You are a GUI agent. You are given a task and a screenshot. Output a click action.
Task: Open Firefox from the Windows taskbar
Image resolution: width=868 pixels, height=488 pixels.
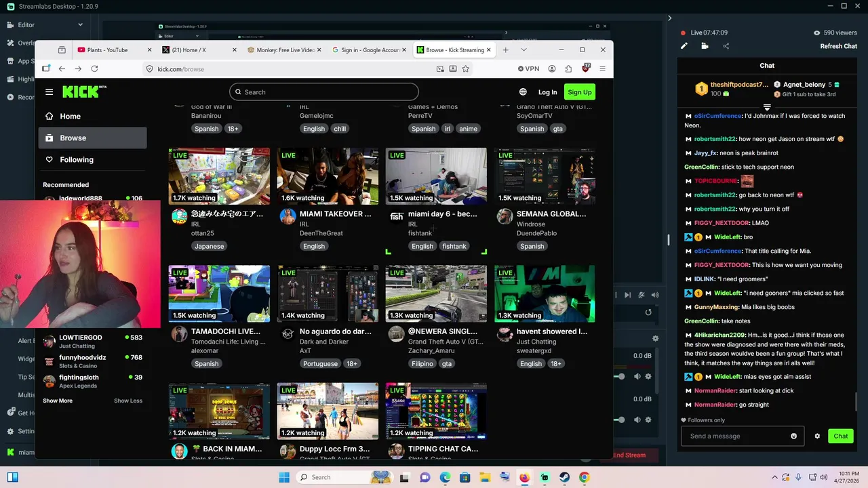(x=524, y=477)
